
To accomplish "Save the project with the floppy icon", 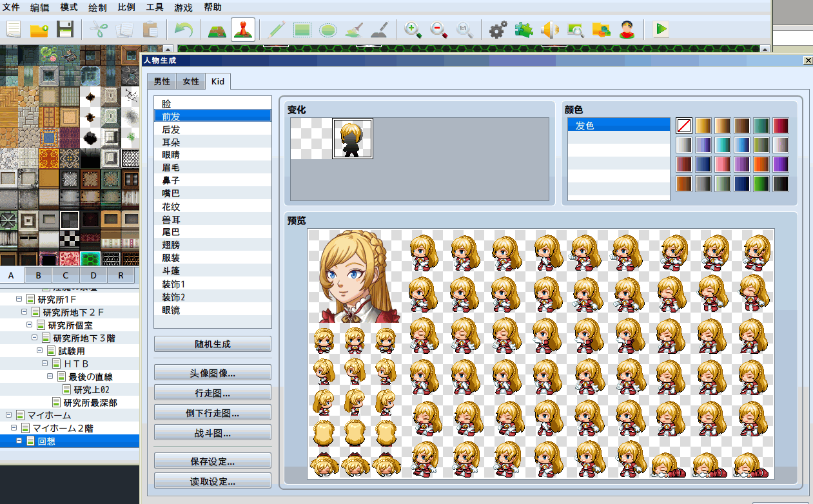I will [x=64, y=30].
